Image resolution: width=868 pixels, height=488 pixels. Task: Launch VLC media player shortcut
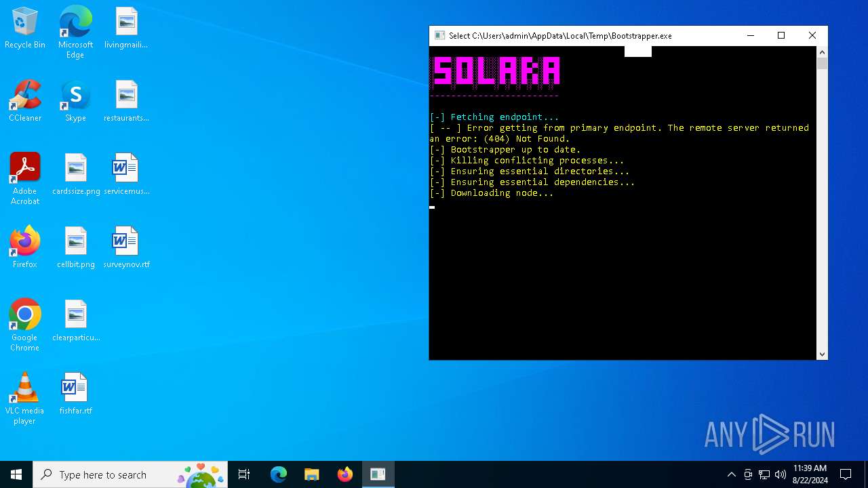25,399
